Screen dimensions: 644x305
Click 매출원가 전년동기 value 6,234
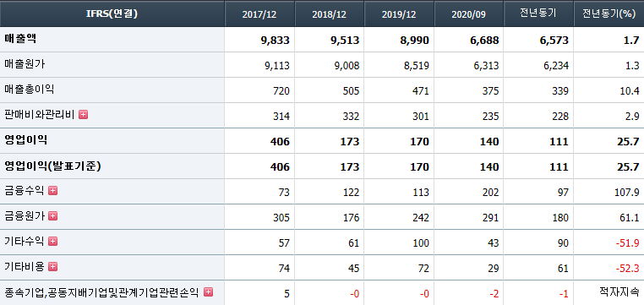(556, 66)
